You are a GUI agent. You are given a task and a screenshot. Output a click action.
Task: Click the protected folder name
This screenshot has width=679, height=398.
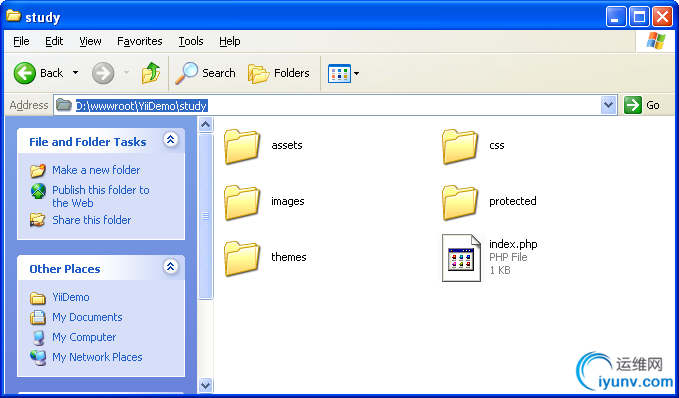(x=513, y=201)
